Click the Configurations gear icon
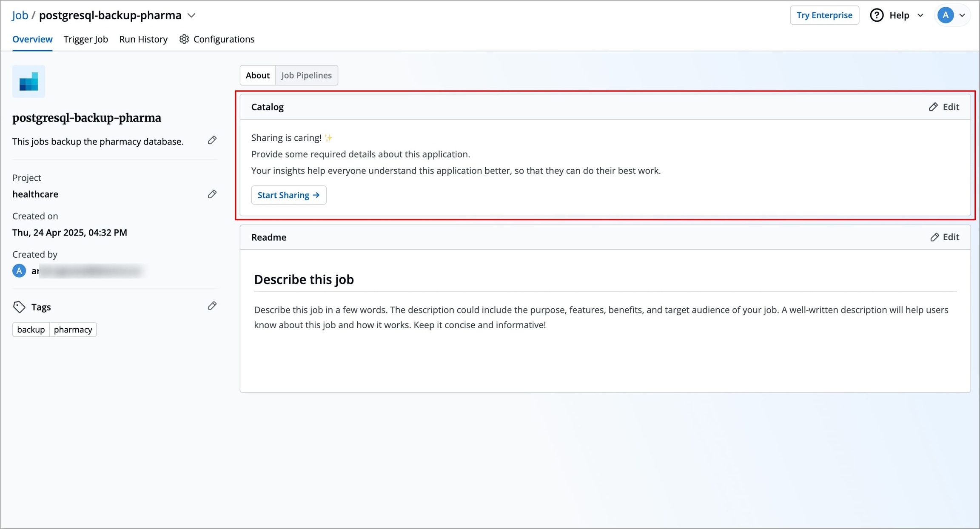Viewport: 980px width, 529px height. (184, 39)
